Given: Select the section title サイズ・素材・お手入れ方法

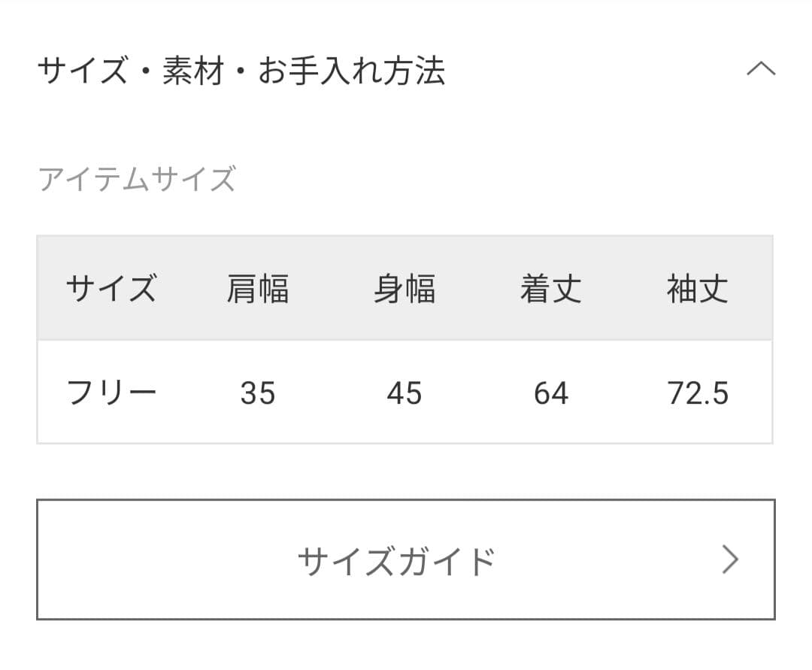Looking at the screenshot, I should tap(244, 70).
